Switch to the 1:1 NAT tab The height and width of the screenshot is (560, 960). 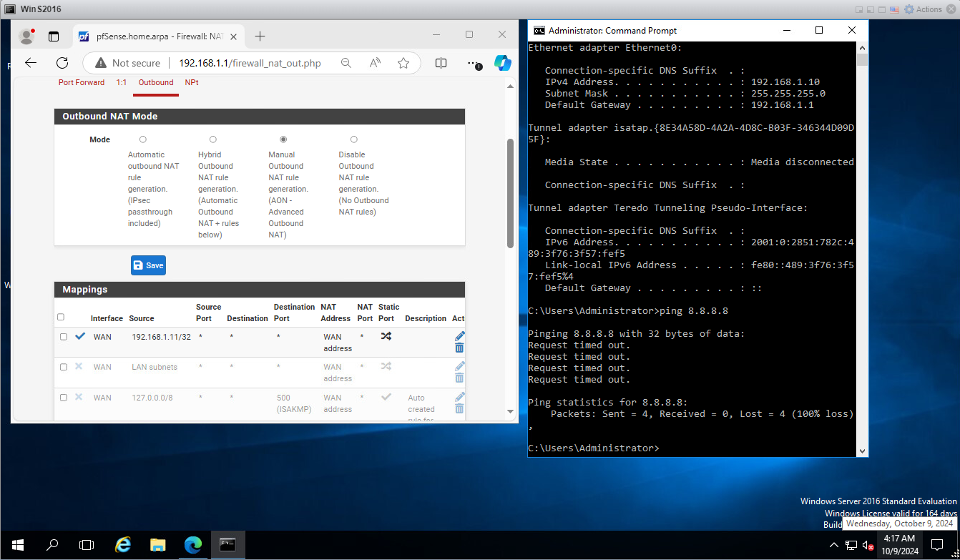[122, 82]
